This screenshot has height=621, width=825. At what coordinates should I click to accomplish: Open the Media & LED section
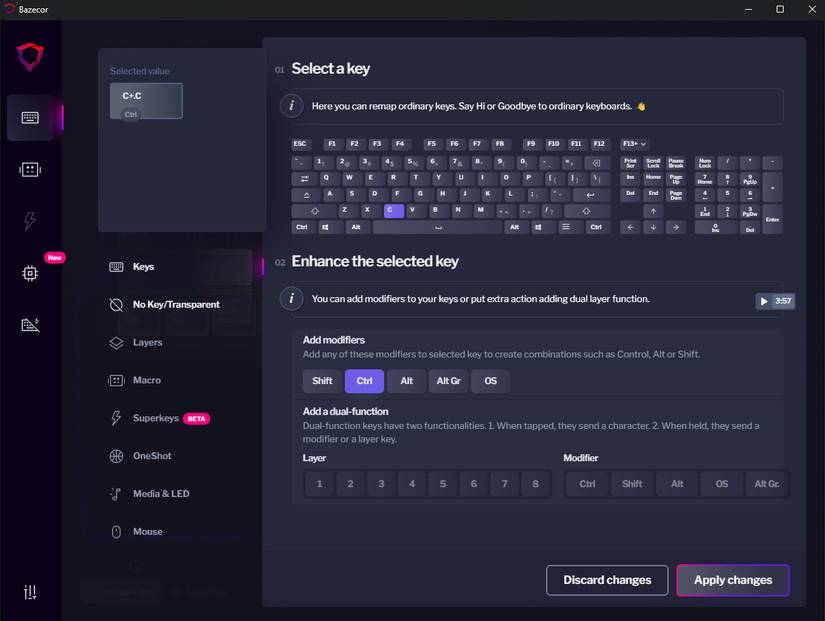coord(160,493)
